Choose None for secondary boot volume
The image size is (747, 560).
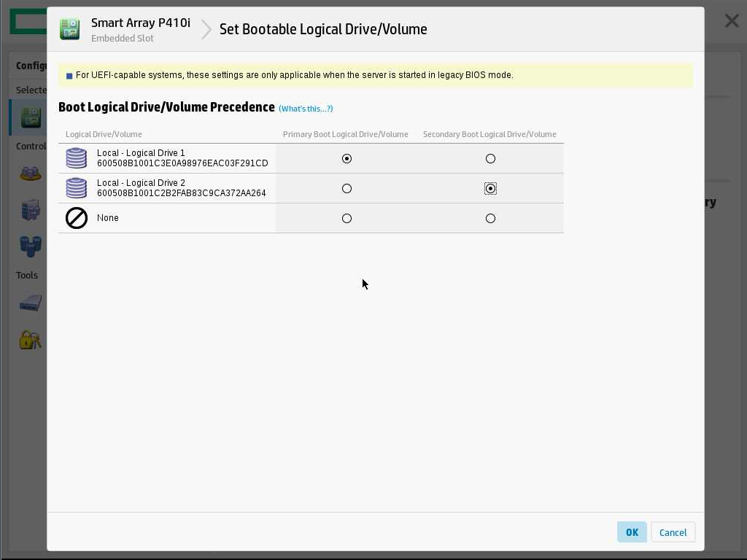click(x=490, y=219)
